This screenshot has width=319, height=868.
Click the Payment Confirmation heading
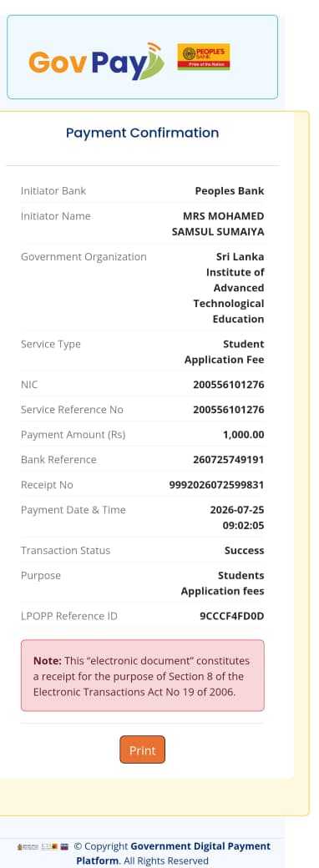pyautogui.click(x=142, y=133)
